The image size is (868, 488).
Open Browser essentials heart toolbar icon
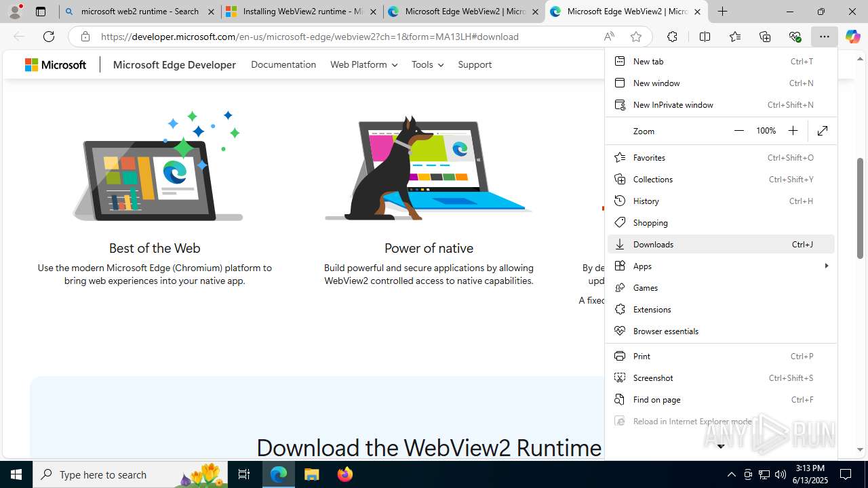(795, 37)
